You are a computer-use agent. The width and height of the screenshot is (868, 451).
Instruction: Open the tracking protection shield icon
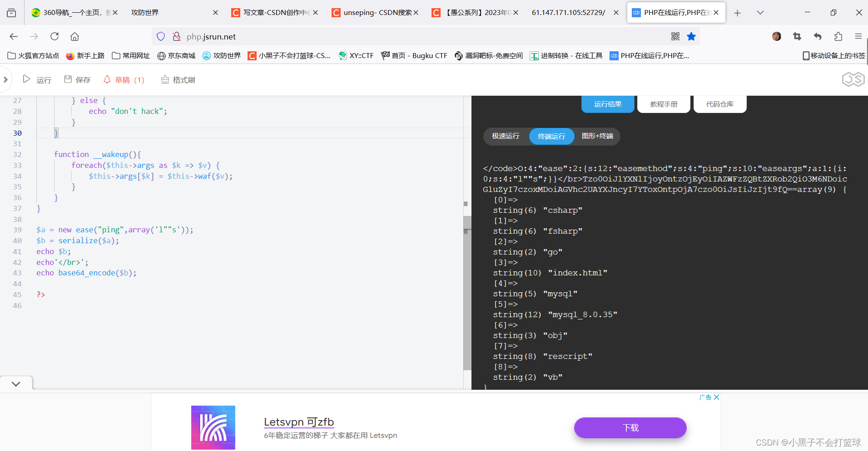tap(160, 36)
